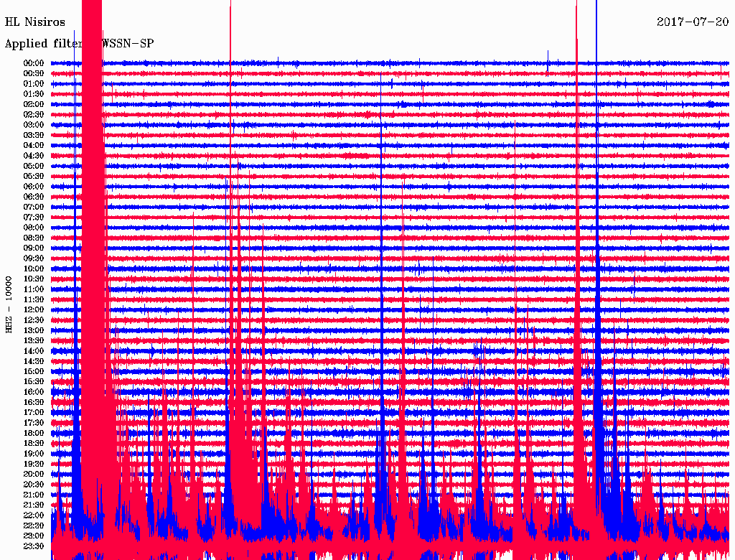735x560 pixels.
Task: Select the 19:00 time label
Action: [x=34, y=454]
